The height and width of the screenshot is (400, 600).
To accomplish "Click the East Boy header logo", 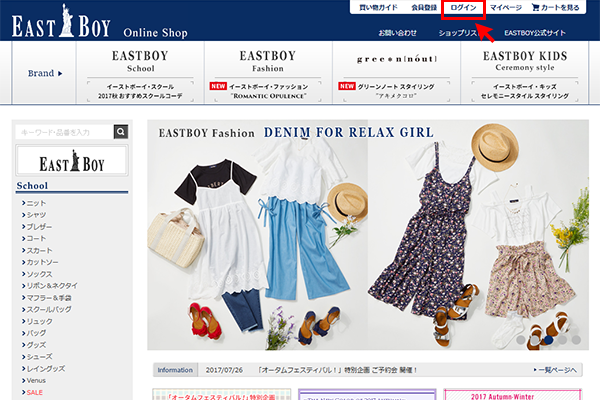I will [68, 25].
